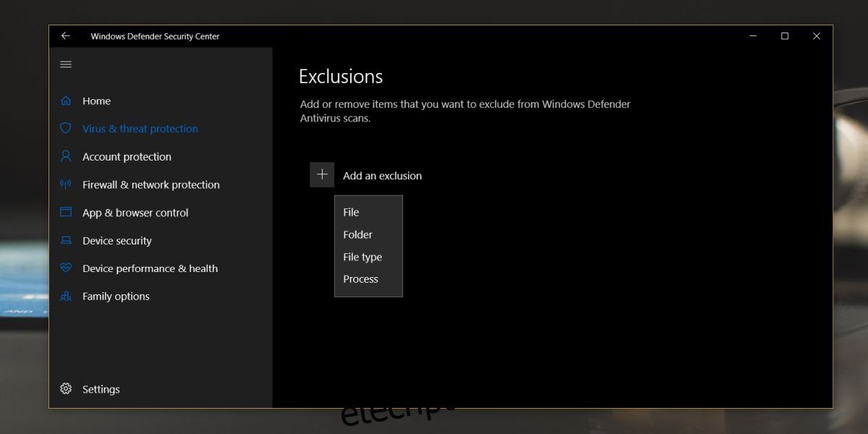Click the App & browser window icon
This screenshot has height=434, width=868.
(x=66, y=213)
